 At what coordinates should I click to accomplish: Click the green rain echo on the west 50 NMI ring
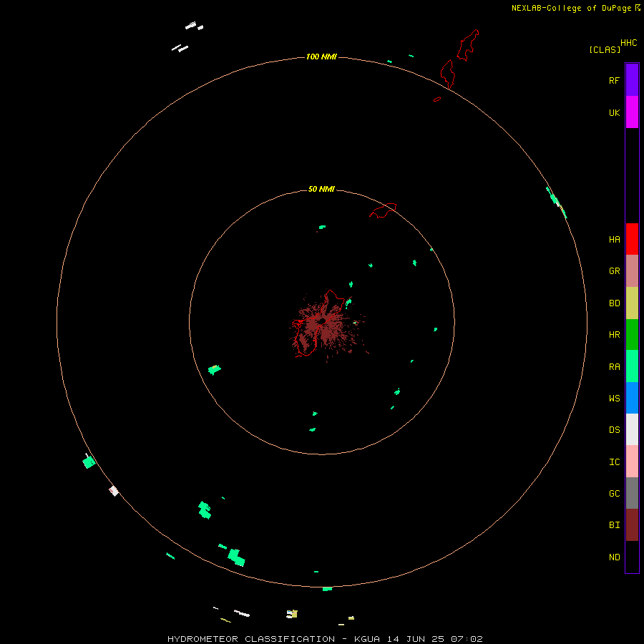215,369
